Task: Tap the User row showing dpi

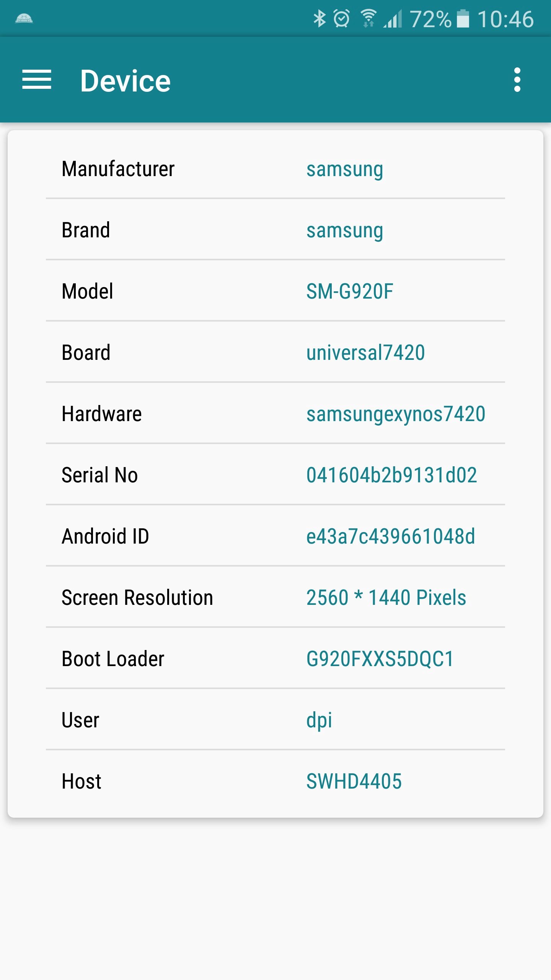Action: 275,720
